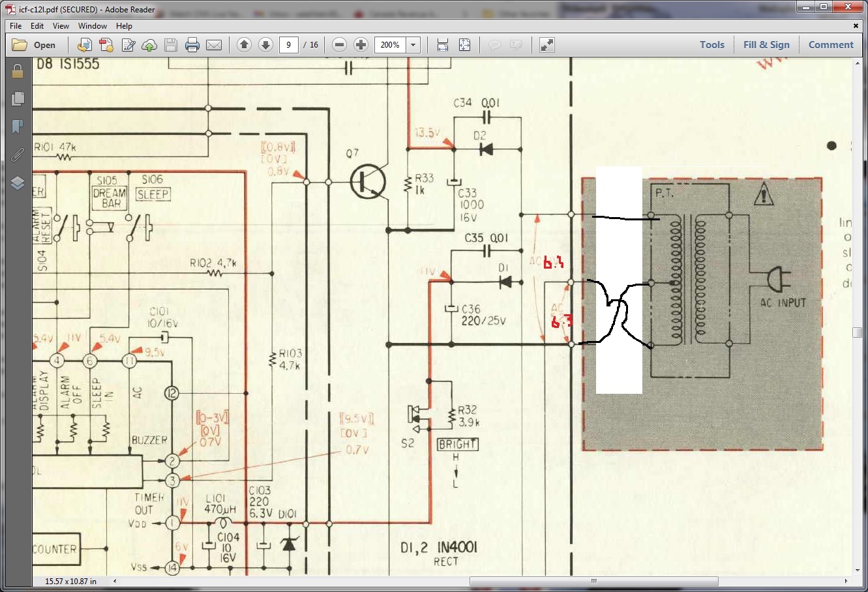The width and height of the screenshot is (868, 592).
Task: Expand the zoom percentage dropdown
Action: pos(413,45)
